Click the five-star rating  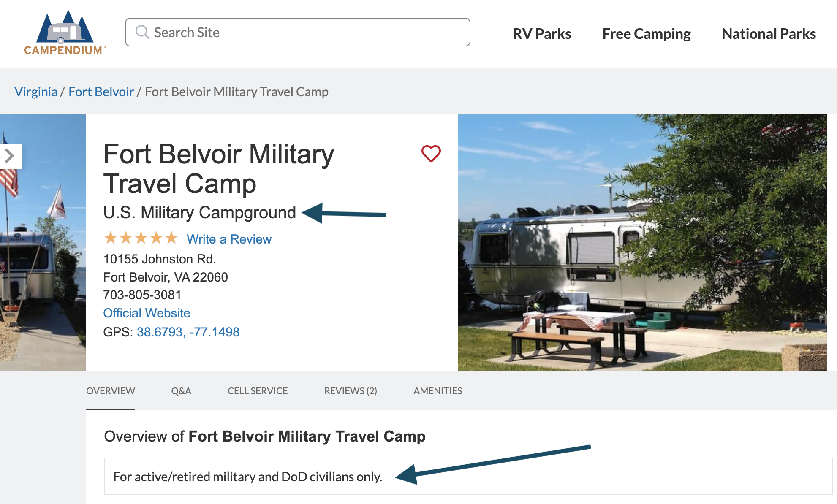tap(141, 238)
